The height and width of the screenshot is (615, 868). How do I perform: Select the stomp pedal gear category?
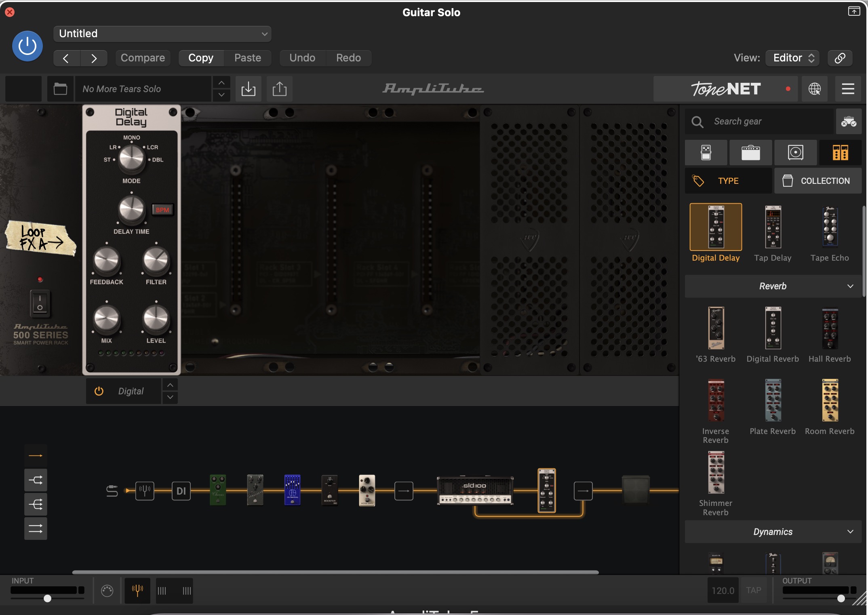tap(706, 153)
